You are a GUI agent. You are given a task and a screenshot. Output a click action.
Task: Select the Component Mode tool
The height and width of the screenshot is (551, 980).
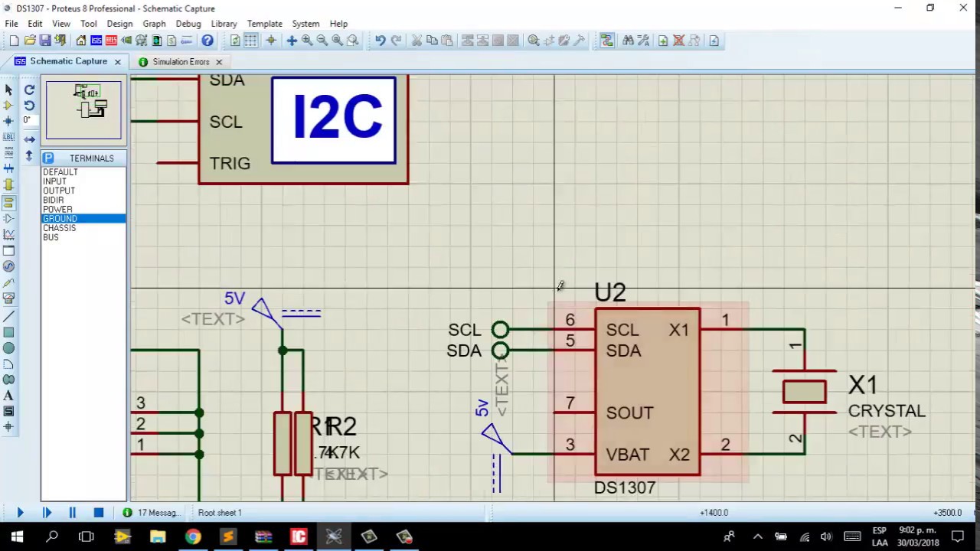(x=8, y=106)
